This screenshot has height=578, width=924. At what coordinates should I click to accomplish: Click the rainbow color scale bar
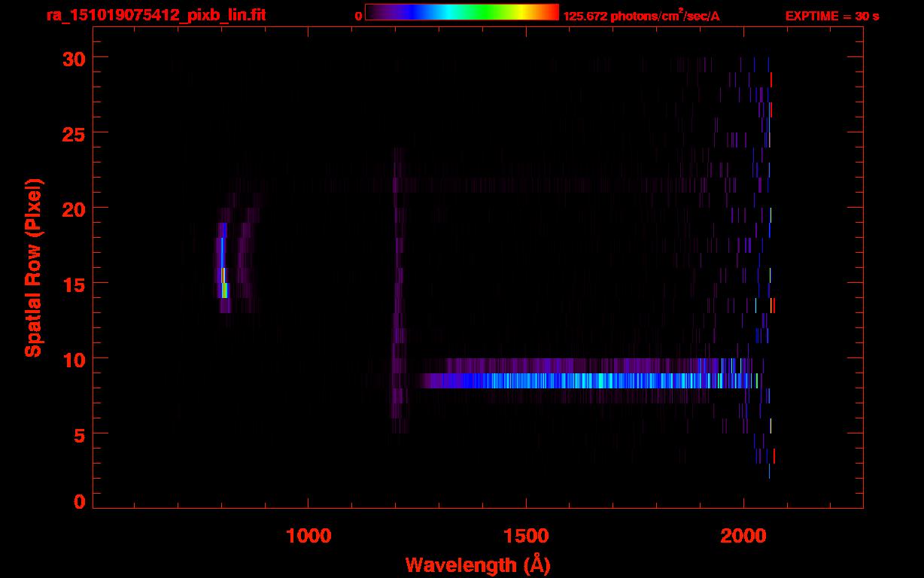[x=462, y=12]
